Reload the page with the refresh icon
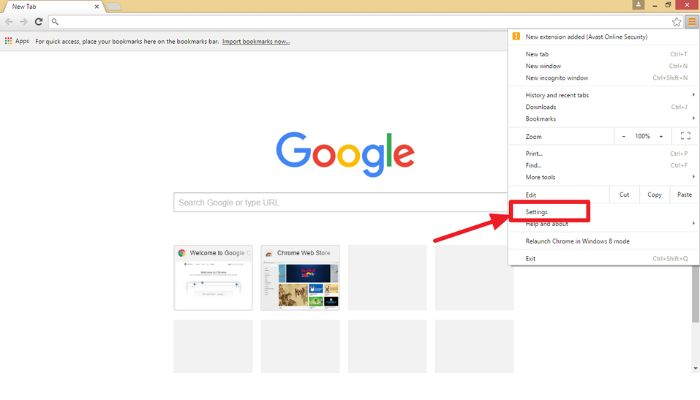Screen dimensions: 700x400 point(39,21)
